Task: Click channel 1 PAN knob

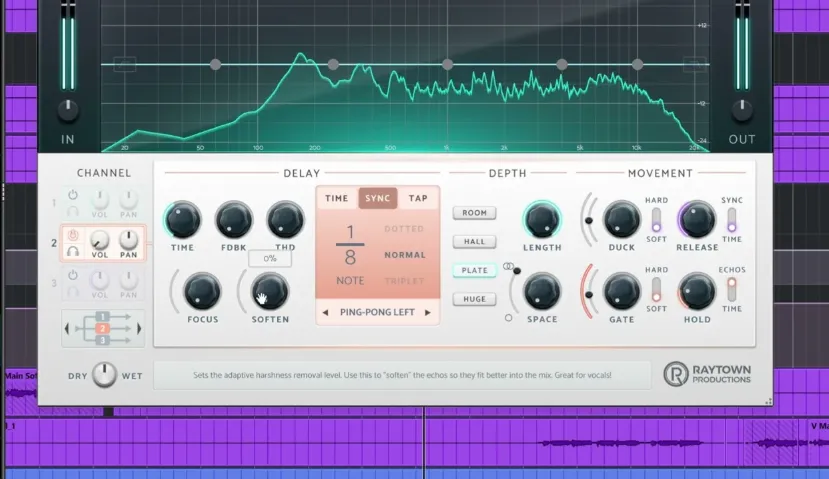Action: coord(128,199)
